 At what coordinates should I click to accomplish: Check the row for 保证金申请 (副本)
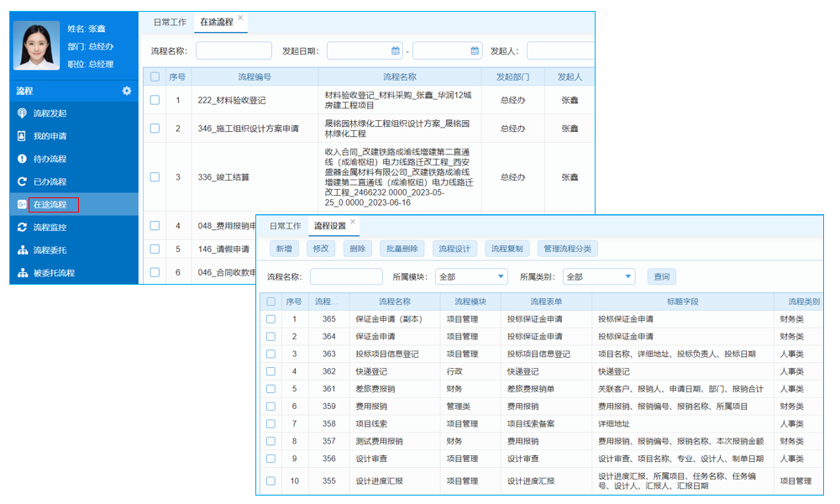coord(270,318)
